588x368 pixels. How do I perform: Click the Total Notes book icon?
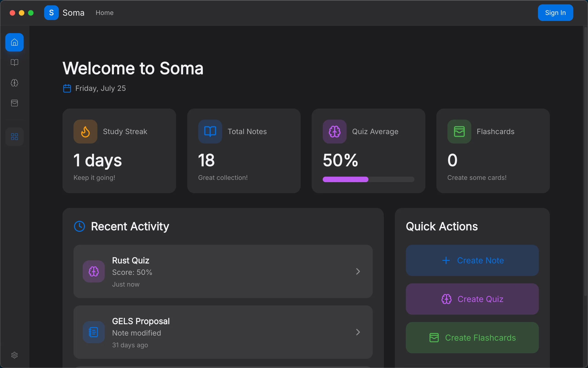pyautogui.click(x=210, y=131)
